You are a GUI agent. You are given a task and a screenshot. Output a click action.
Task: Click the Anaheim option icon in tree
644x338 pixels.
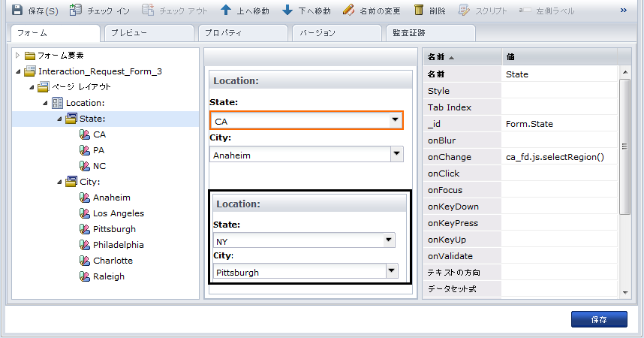[x=84, y=198]
